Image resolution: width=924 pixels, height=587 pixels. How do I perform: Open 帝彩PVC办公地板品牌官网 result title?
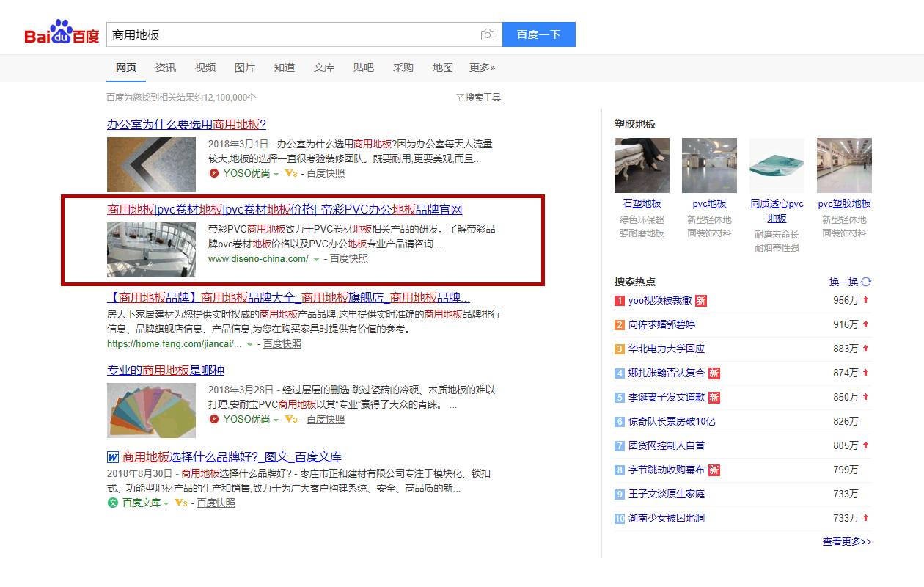click(285, 209)
